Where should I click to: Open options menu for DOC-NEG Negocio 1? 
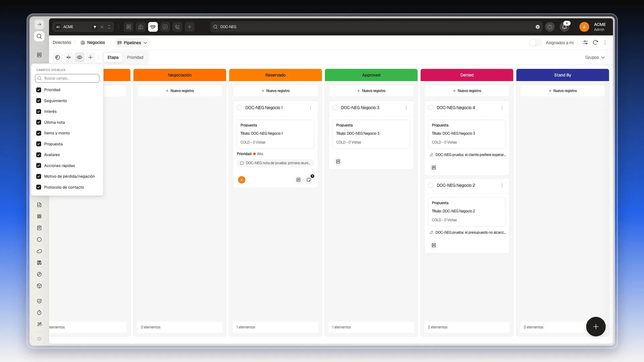[311, 108]
